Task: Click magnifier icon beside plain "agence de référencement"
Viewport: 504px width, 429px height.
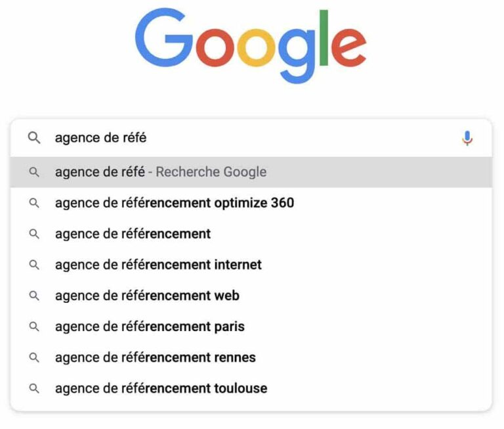Action: [x=34, y=234]
